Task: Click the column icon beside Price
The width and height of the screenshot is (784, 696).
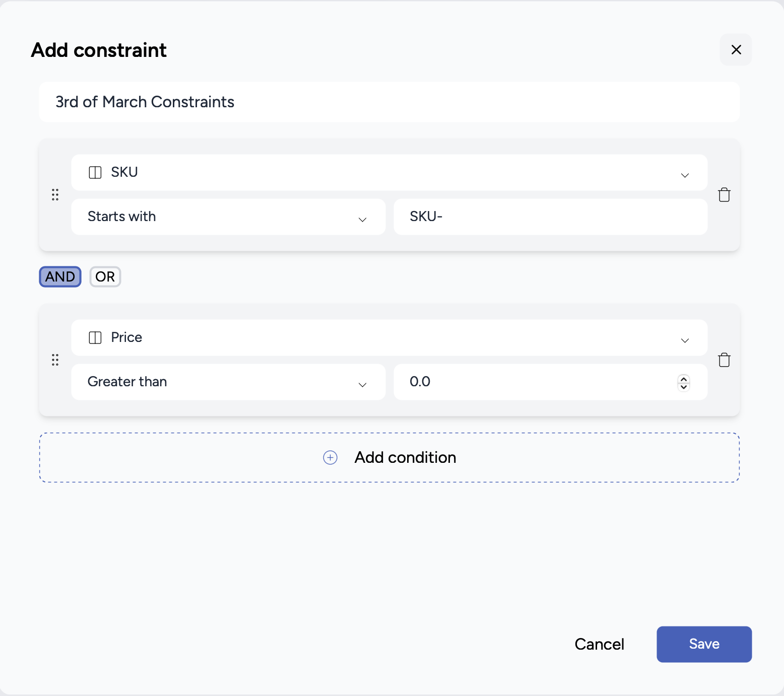Action: point(94,337)
